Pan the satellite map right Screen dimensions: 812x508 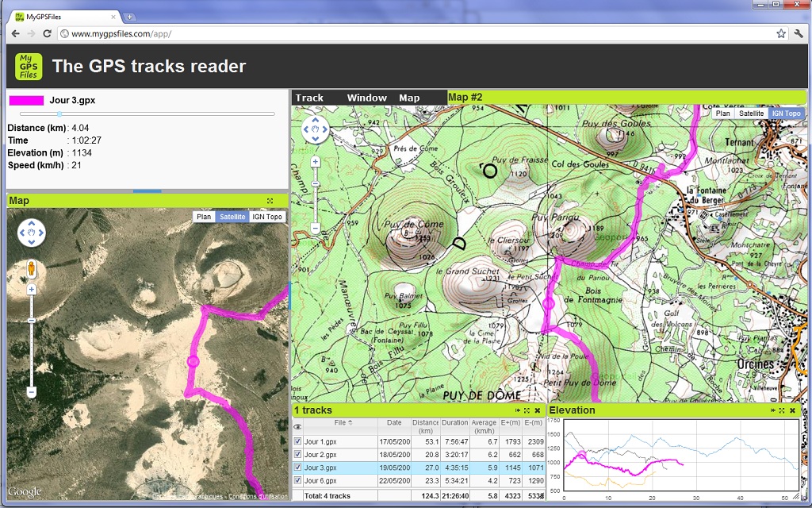pyautogui.click(x=41, y=233)
